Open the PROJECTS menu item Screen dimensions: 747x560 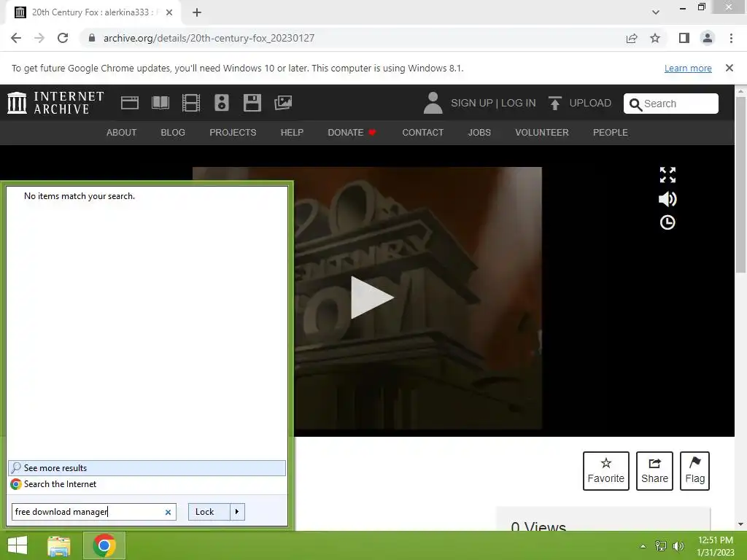tap(233, 133)
